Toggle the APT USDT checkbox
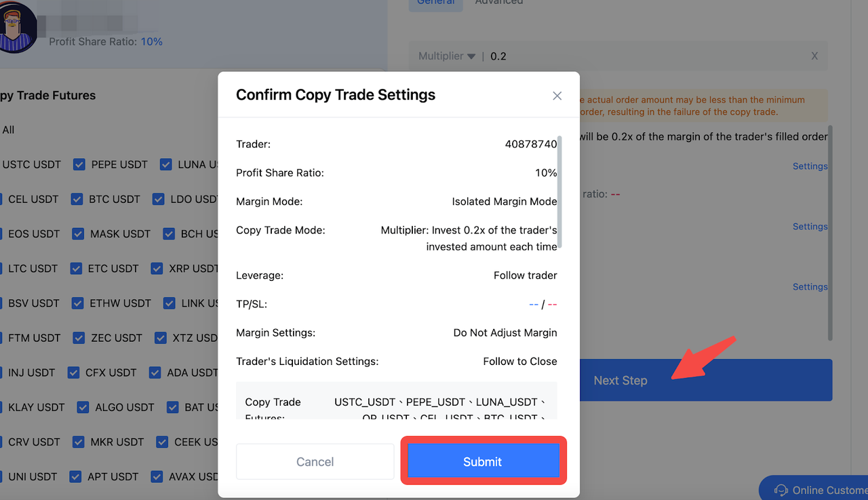 (75, 476)
